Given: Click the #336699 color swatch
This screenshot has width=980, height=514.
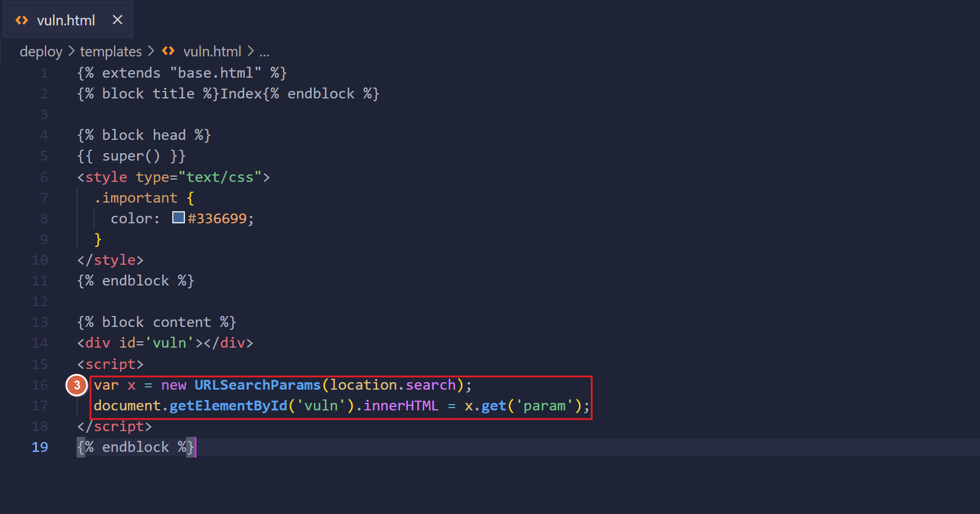Looking at the screenshot, I should [x=179, y=218].
